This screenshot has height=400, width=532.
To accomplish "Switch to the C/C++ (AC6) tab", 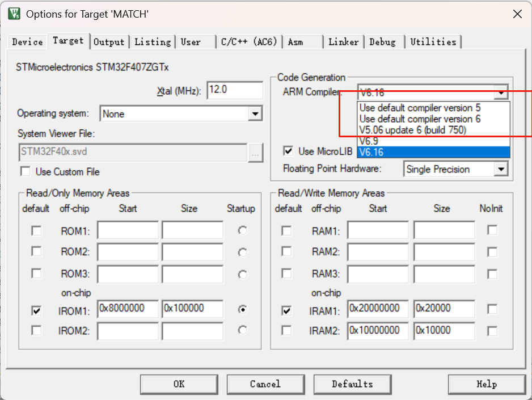I will 249,42.
